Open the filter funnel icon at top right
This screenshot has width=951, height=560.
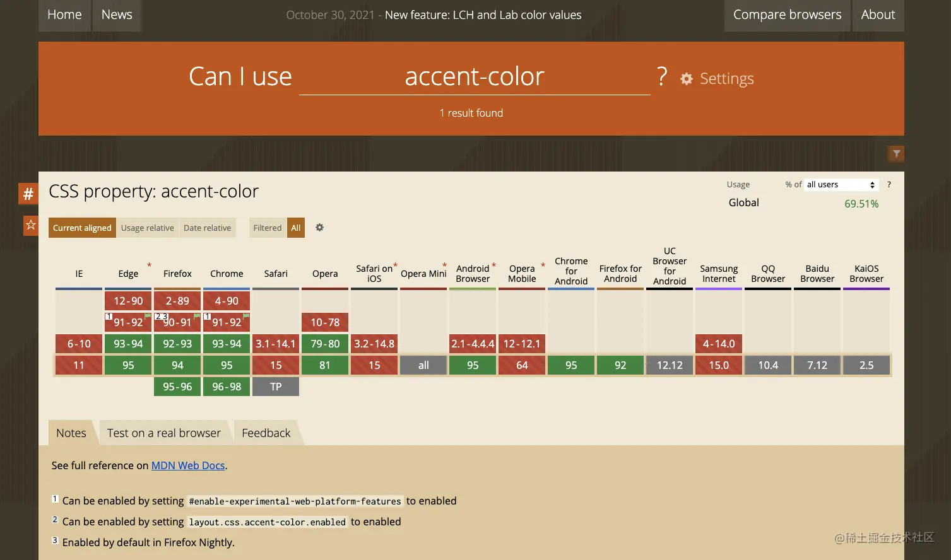pos(895,153)
